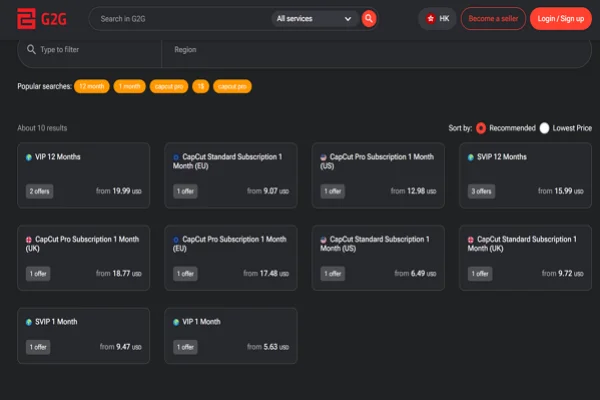Viewport: 600px width, 400px height.
Task: Open the VIP 1 Month card
Action: tap(231, 336)
